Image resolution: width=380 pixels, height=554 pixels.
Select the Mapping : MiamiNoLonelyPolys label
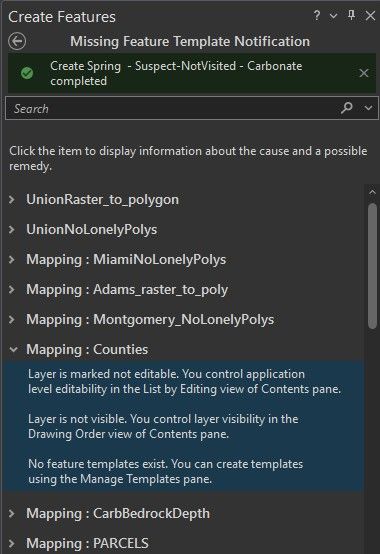pyautogui.click(x=126, y=260)
